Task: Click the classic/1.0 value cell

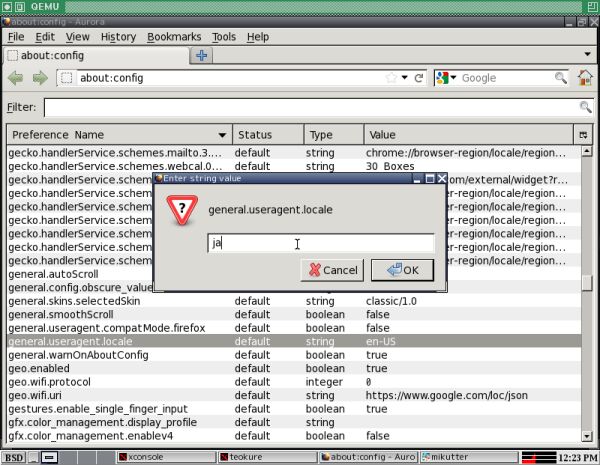Action: 391,301
